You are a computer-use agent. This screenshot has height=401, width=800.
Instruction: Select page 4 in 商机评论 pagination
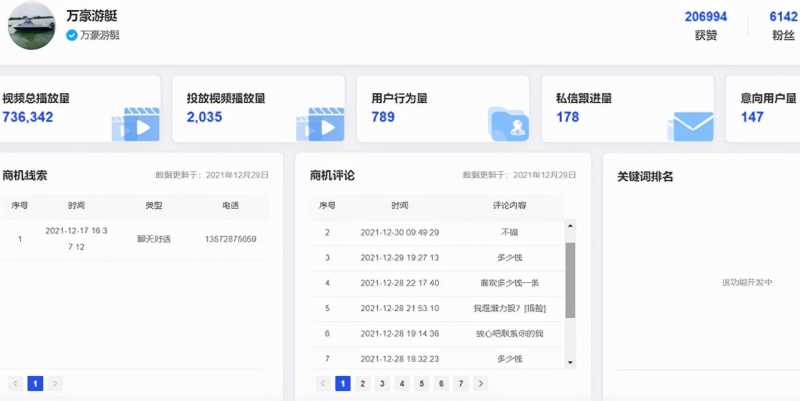click(x=402, y=384)
